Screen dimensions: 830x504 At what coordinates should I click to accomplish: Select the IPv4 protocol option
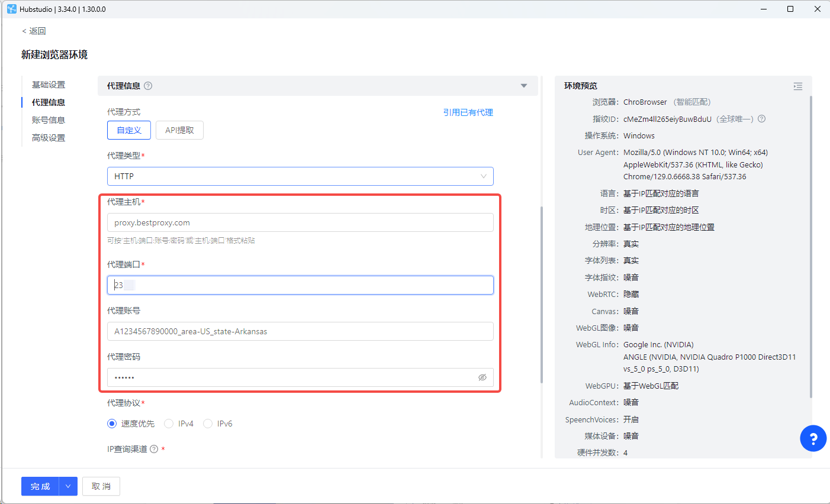(169, 424)
